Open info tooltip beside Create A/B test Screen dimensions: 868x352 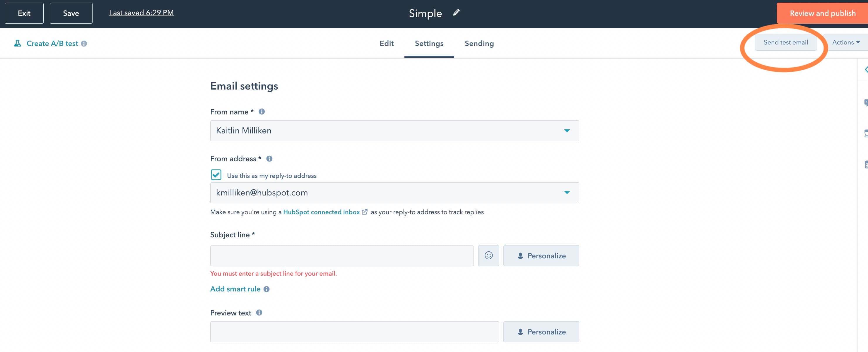[x=84, y=44]
